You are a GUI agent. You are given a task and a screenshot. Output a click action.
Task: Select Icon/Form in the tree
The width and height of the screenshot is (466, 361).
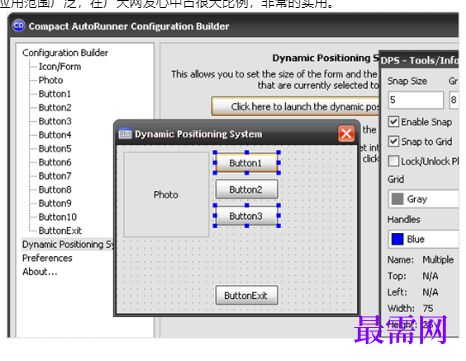click(x=60, y=66)
